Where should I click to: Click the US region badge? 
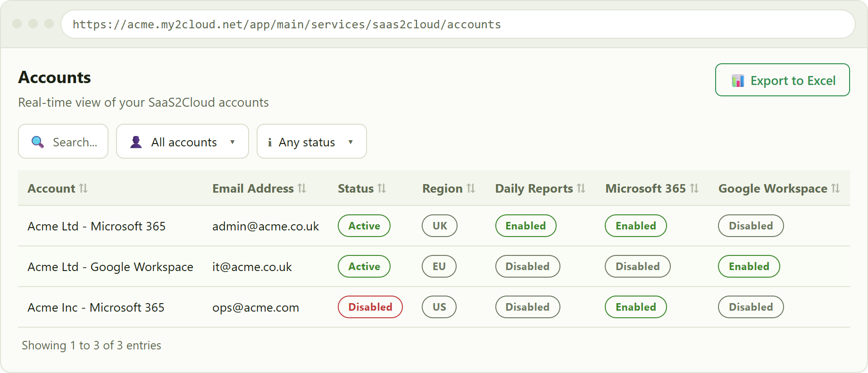pyautogui.click(x=439, y=307)
